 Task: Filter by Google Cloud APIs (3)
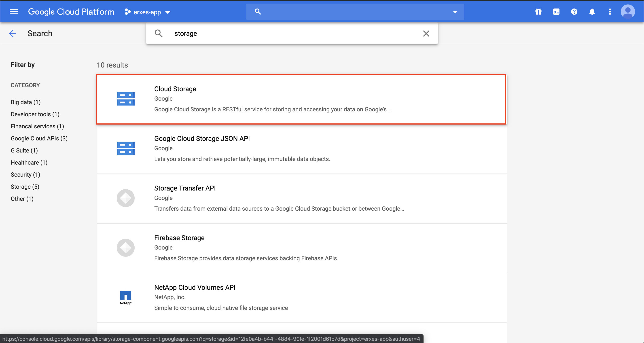click(39, 138)
